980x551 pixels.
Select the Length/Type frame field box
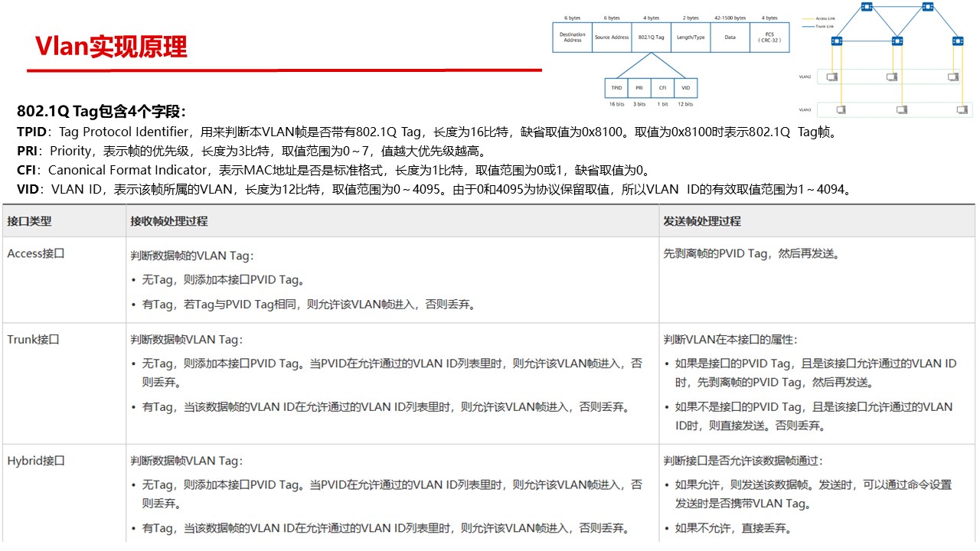pyautogui.click(x=691, y=37)
